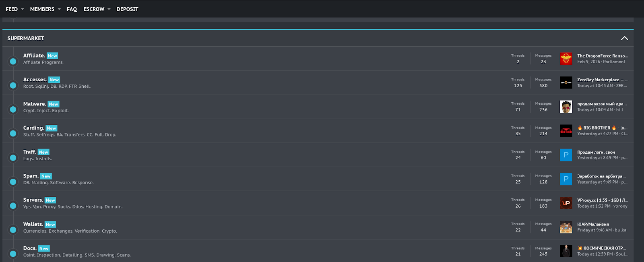Click the Carding forum circle icon
The height and width of the screenshot is (262, 644).
click(12, 133)
